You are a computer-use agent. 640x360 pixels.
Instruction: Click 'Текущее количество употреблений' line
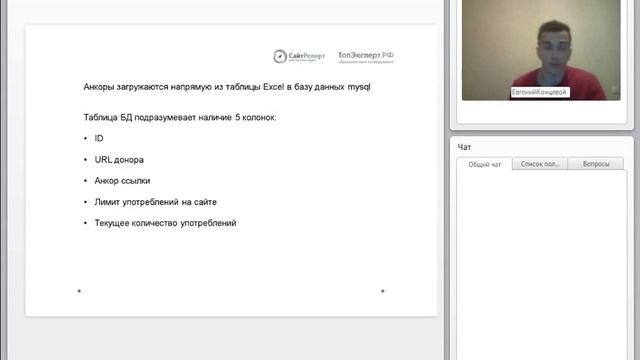click(165, 223)
